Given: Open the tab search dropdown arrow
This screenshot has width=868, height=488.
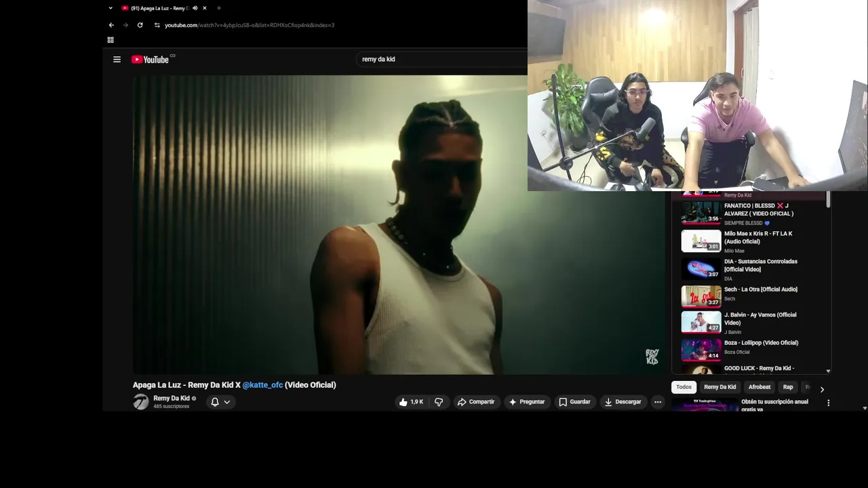Looking at the screenshot, I should pos(111,8).
